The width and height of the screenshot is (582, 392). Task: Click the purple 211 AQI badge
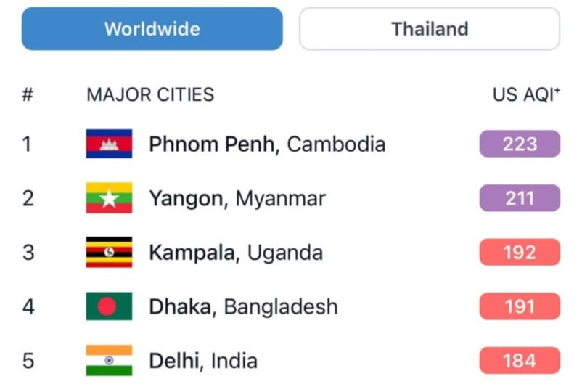point(520,198)
